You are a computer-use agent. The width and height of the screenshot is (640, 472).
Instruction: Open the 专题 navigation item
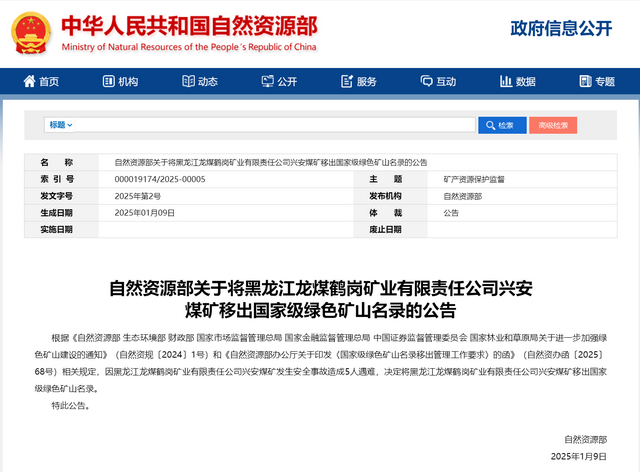click(597, 81)
